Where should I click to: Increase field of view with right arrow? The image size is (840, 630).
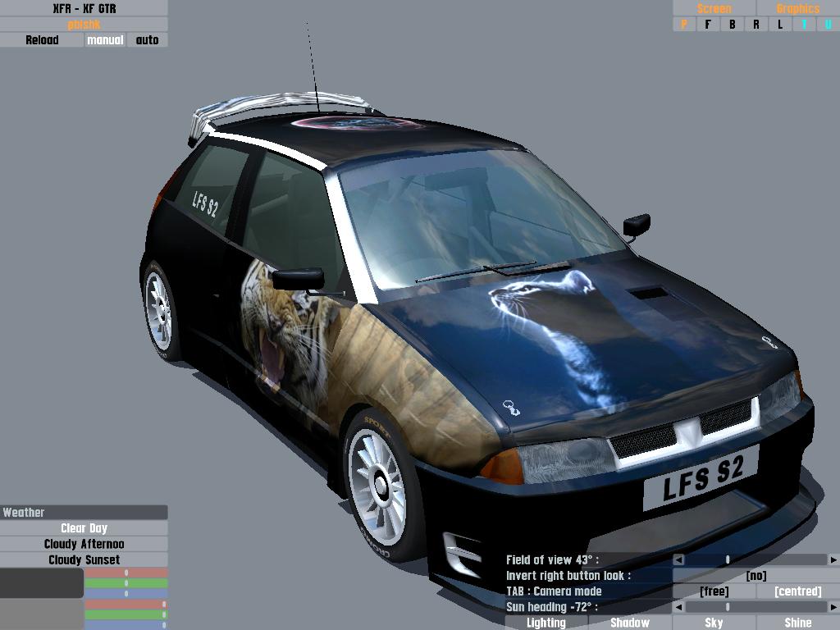[833, 559]
